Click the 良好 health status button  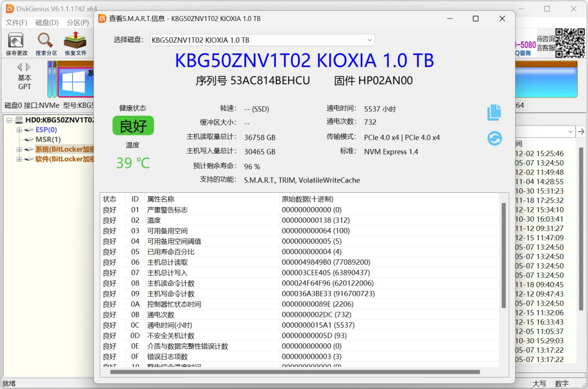pyautogui.click(x=133, y=126)
